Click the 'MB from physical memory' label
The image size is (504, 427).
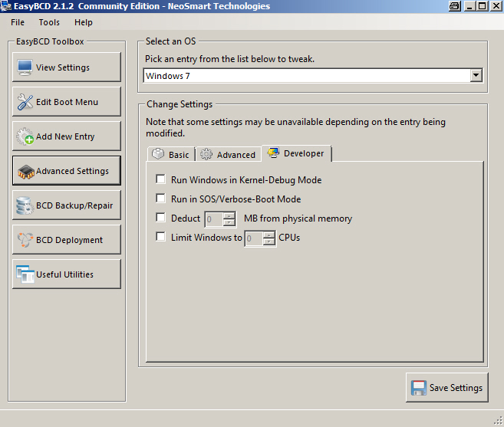298,218
